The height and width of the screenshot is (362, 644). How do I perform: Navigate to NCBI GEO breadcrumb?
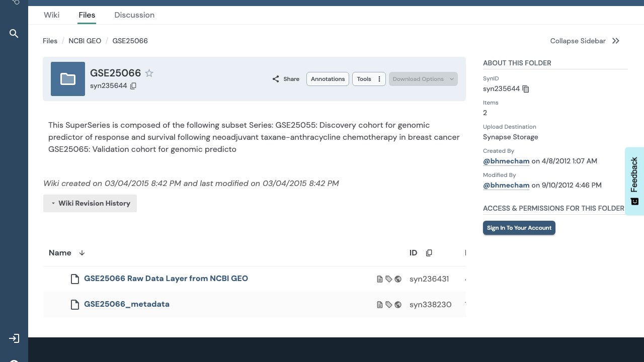click(85, 41)
